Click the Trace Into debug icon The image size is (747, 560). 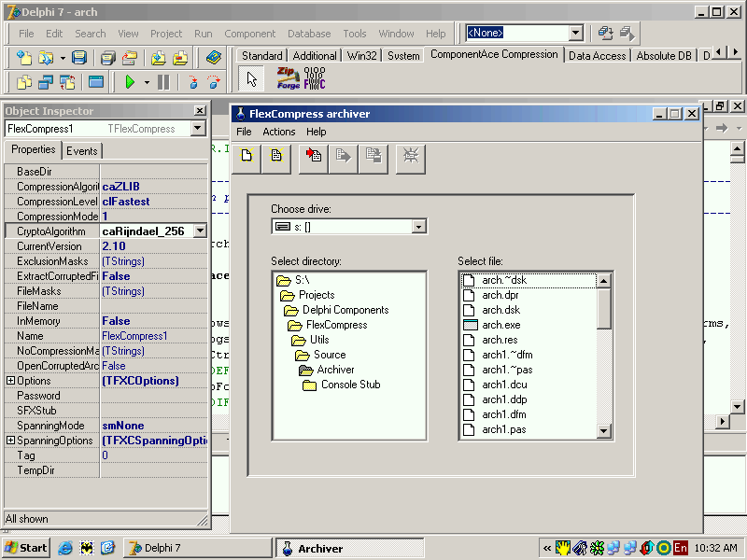pyautogui.click(x=192, y=82)
